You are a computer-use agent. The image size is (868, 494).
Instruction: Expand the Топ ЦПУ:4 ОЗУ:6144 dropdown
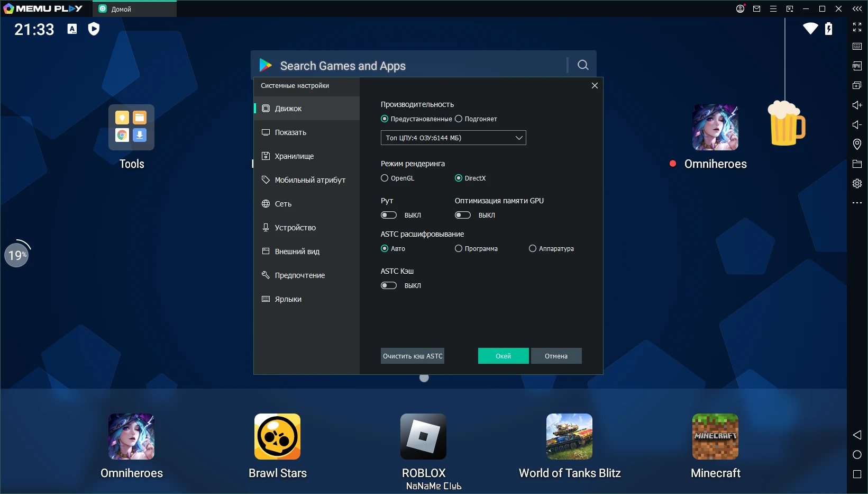click(x=453, y=138)
